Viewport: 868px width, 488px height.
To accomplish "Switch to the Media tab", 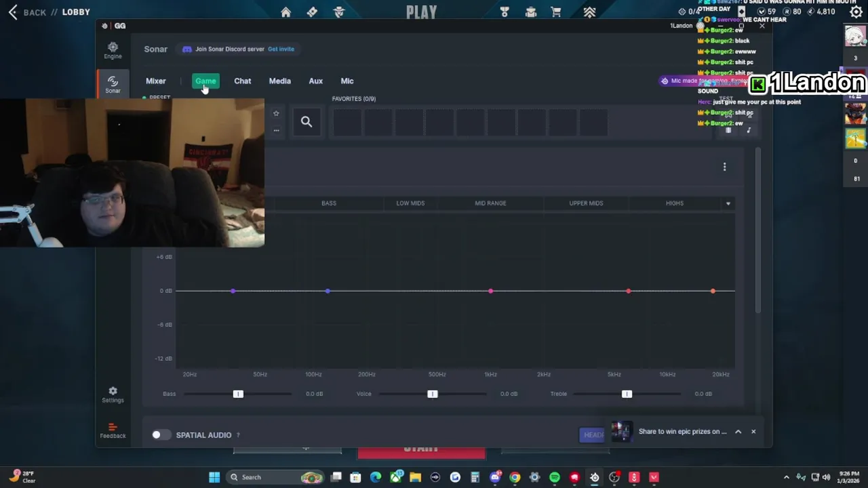I will tap(279, 81).
